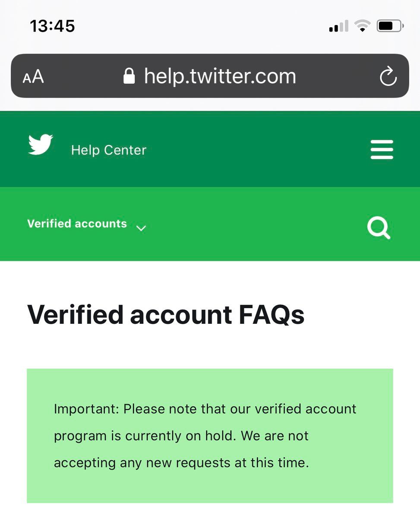
Task: Expand the chevron beside Verified accounts
Action: point(141,228)
